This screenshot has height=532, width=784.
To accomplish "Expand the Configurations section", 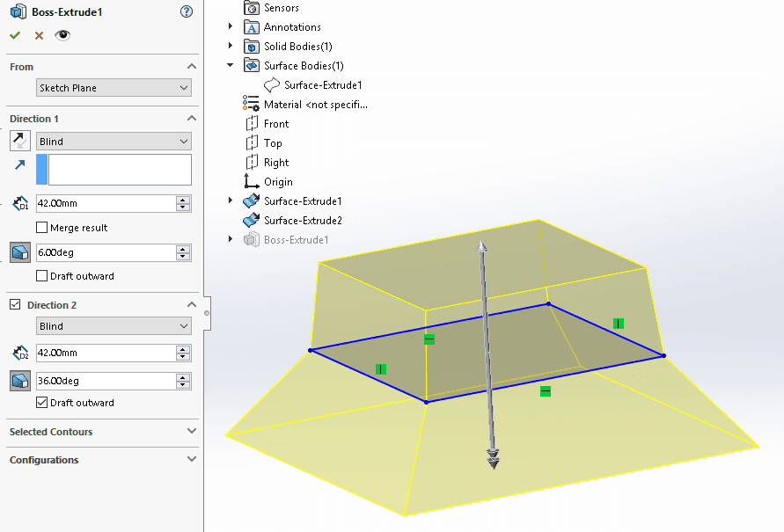I will click(x=192, y=460).
